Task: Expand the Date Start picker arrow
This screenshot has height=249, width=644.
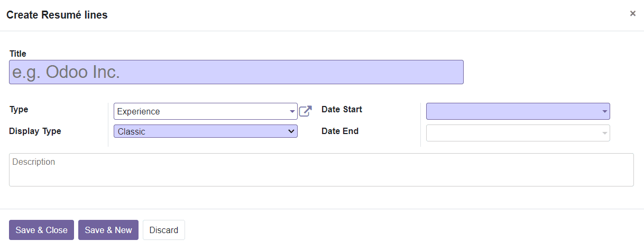Action: pos(604,112)
